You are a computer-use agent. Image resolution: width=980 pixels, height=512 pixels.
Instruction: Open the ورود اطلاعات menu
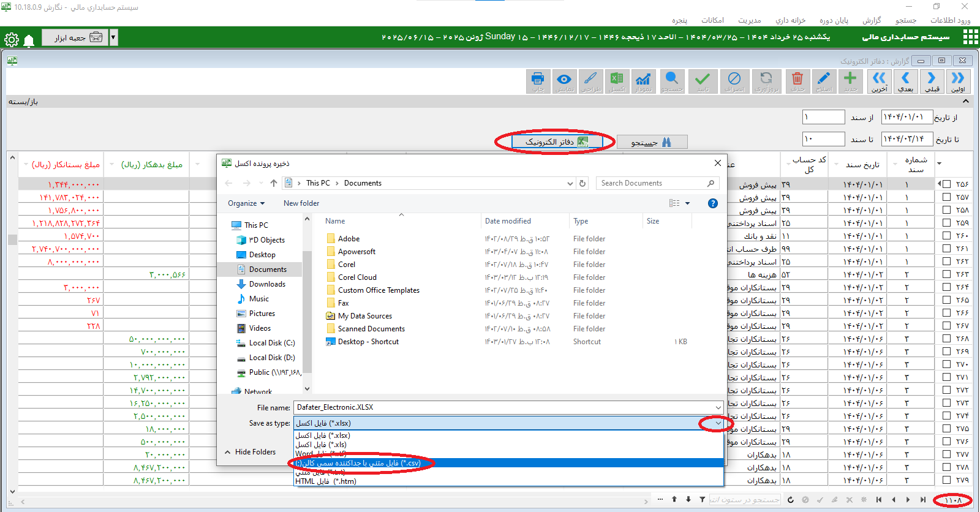tap(950, 20)
